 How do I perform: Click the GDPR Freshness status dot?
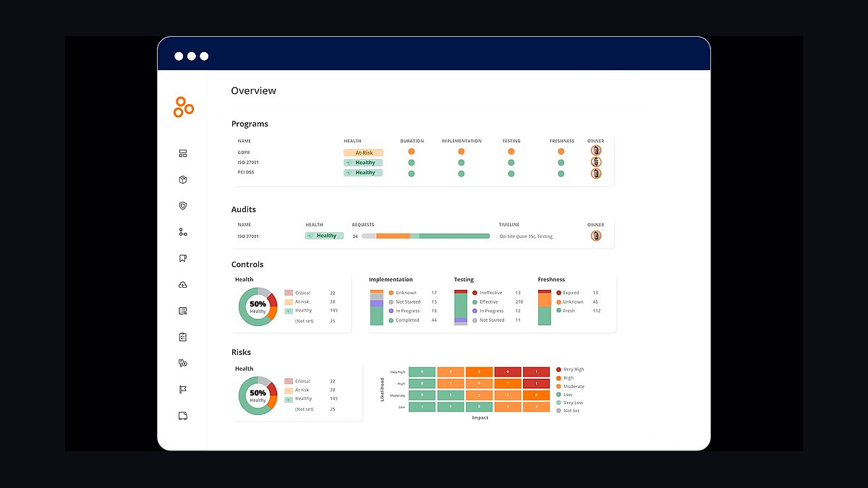point(561,152)
